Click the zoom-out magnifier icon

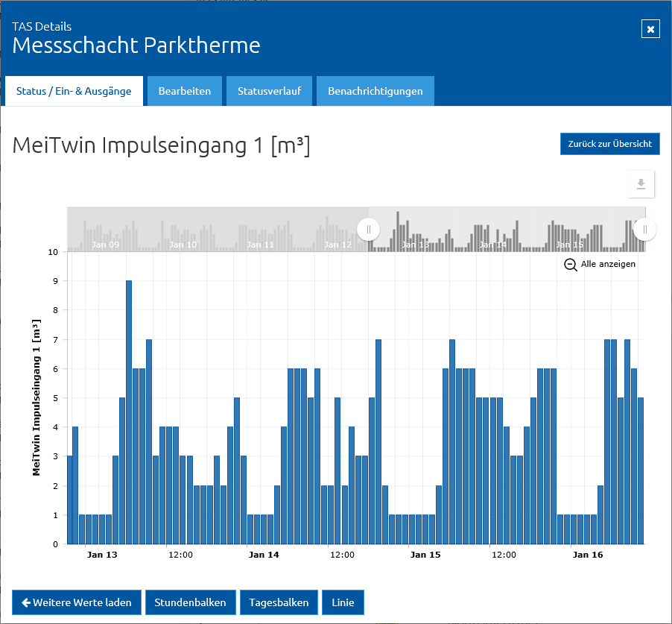click(571, 265)
